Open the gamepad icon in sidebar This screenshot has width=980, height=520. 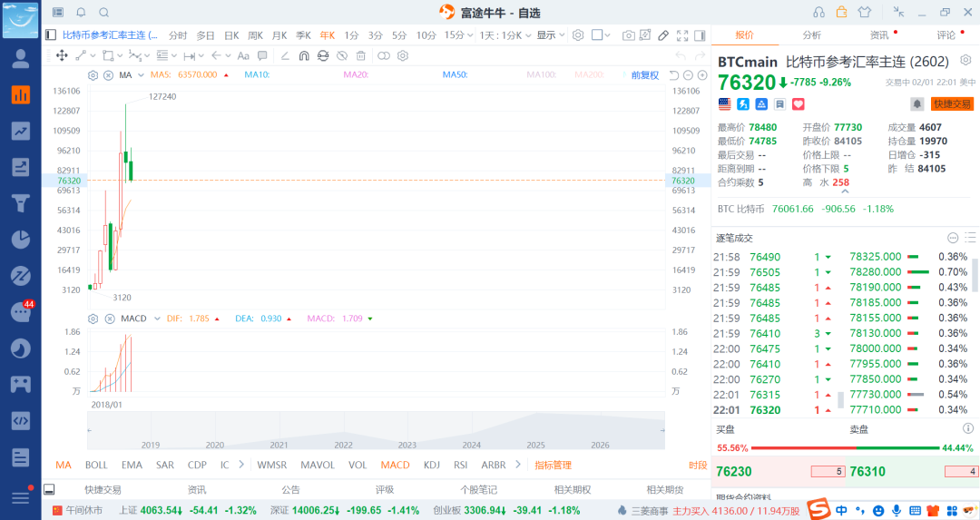pos(21,385)
